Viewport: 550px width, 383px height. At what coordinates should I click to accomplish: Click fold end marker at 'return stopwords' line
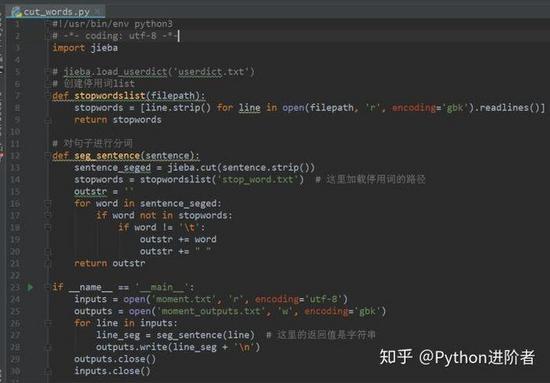click(48, 120)
